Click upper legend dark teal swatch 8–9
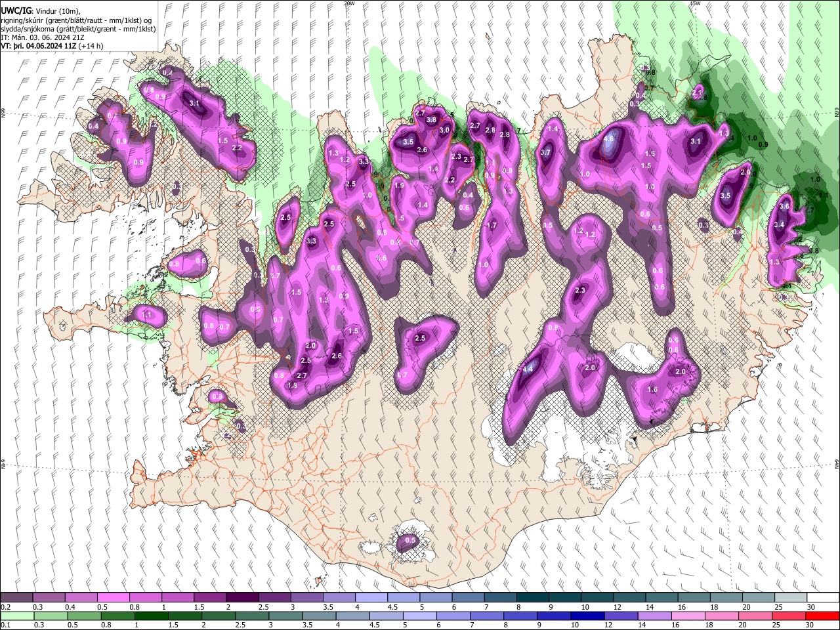This screenshot has width=840, height=630. click(x=533, y=598)
